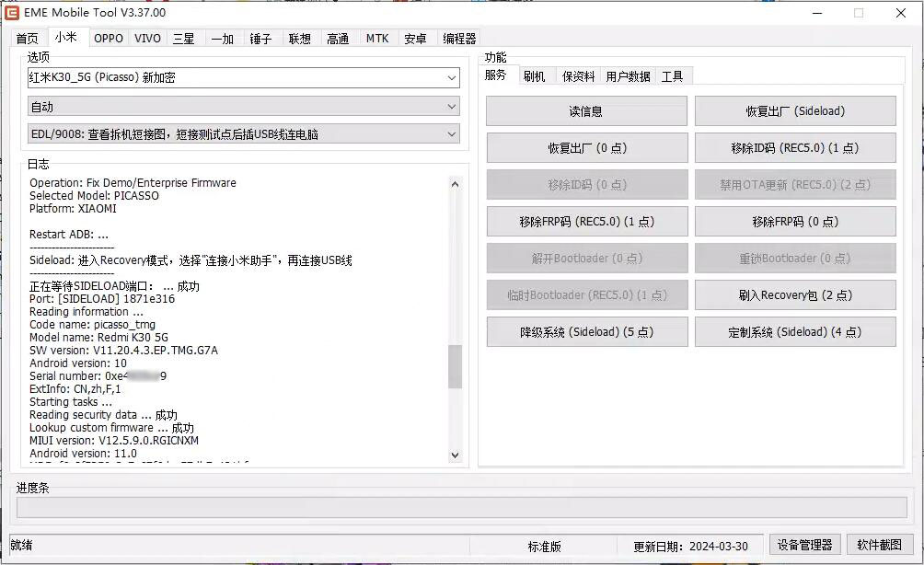The width and height of the screenshot is (924, 565).
Task: Switch to the 刷机 function tab
Action: tap(535, 76)
